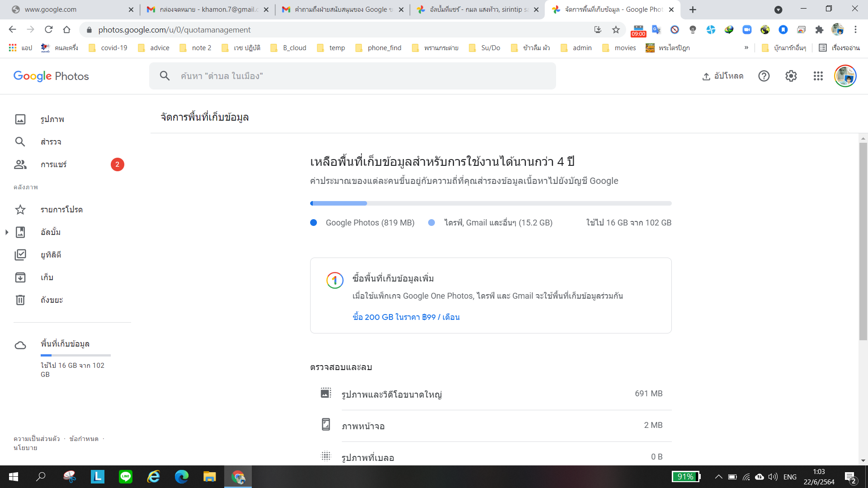Viewport: 868px width, 488px height.
Task: Open Google Photos settings gear
Action: point(791,76)
